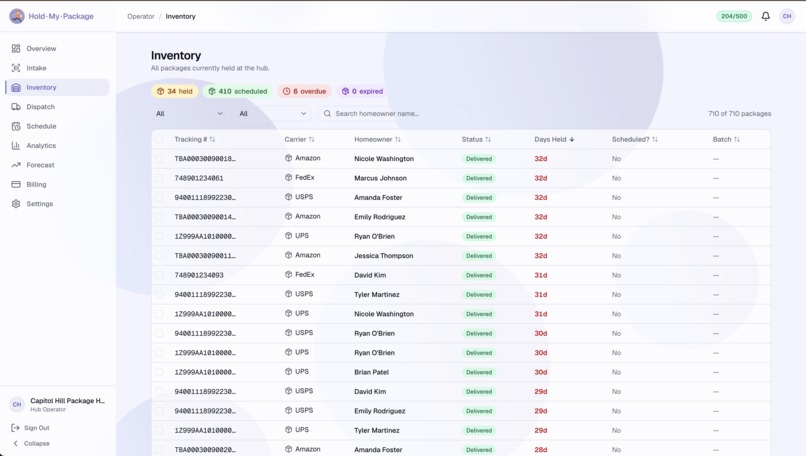Open the first All filter dropdown

coord(189,114)
